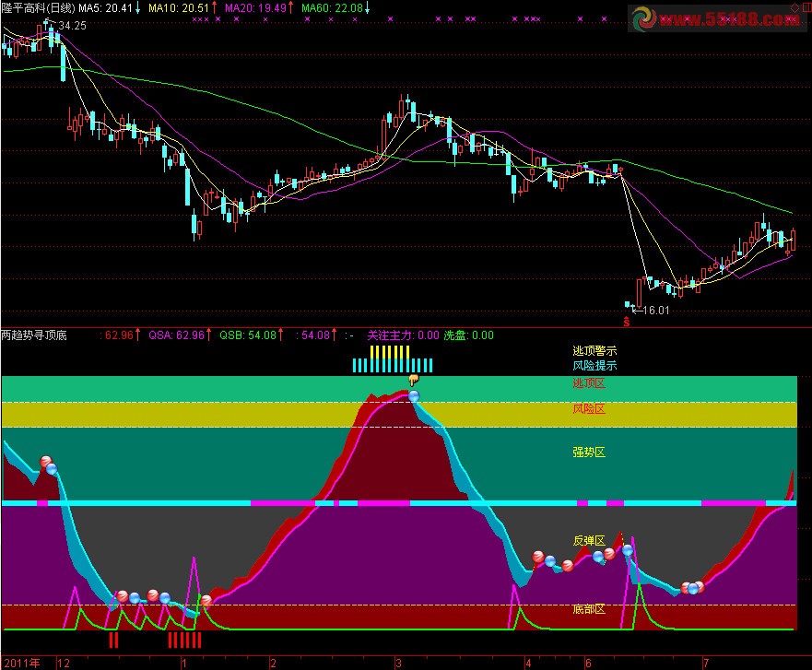Click the yellow 逃顶警示 warning bars

pyautogui.click(x=390, y=352)
